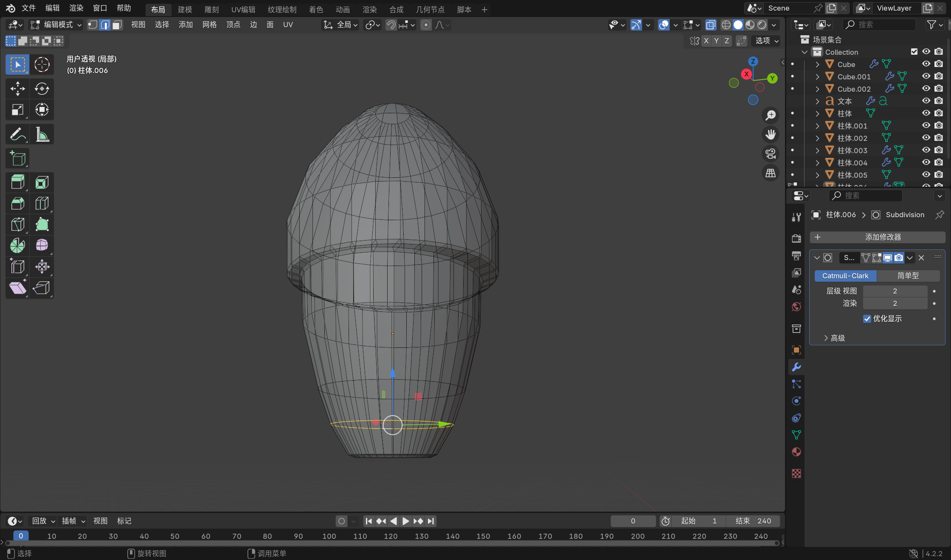
Task: Select the Move tool in toolbar
Action: [x=17, y=89]
